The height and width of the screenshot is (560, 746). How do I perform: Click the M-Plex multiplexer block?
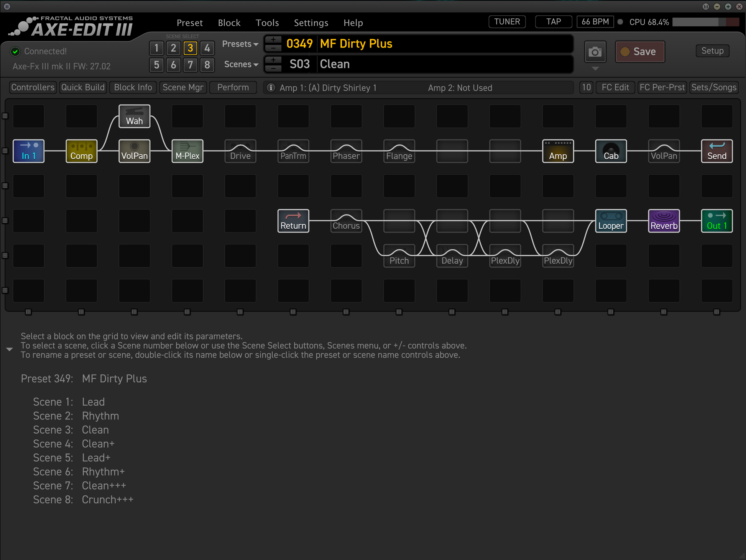click(x=187, y=151)
